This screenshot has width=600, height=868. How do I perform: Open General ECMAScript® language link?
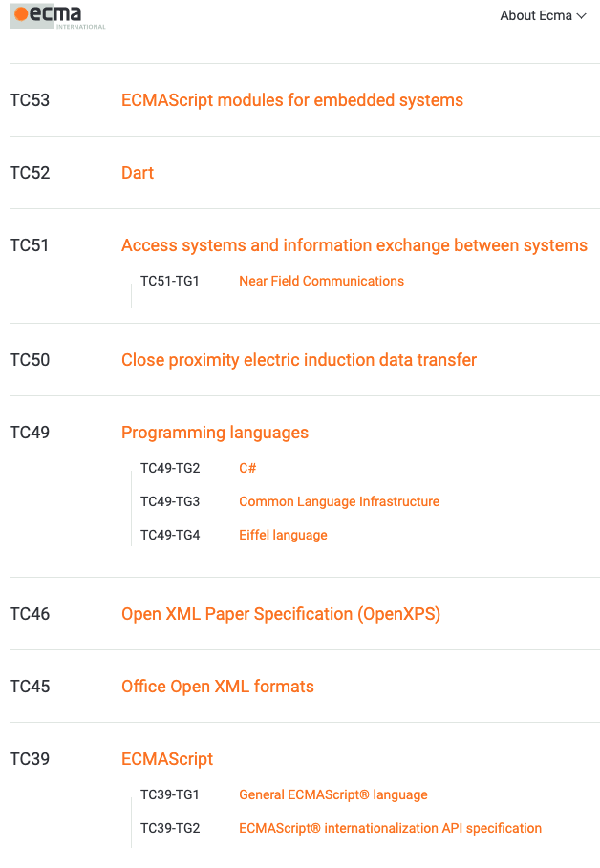333,794
